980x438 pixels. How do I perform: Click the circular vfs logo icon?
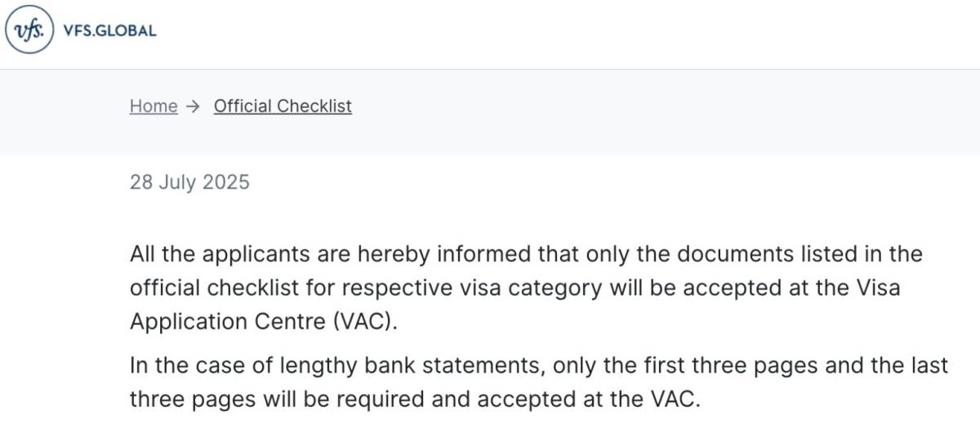coord(27,31)
